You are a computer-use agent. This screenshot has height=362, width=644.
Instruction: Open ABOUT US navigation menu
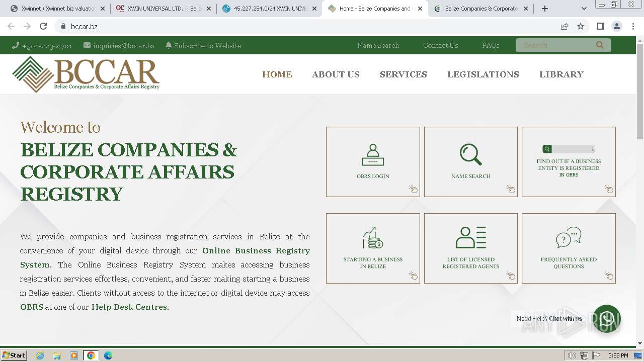[x=336, y=74]
